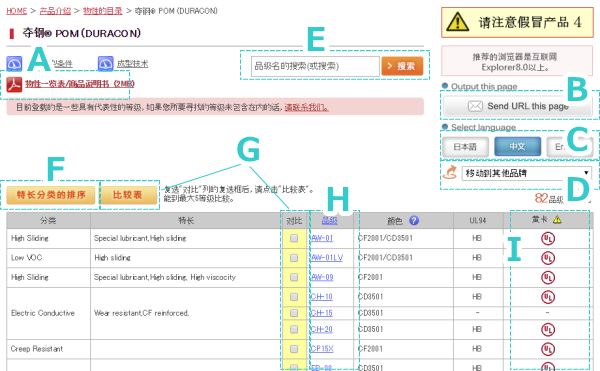The width and height of the screenshot is (600, 371).
Task: Switch language to 中文
Action: pyautogui.click(x=517, y=147)
